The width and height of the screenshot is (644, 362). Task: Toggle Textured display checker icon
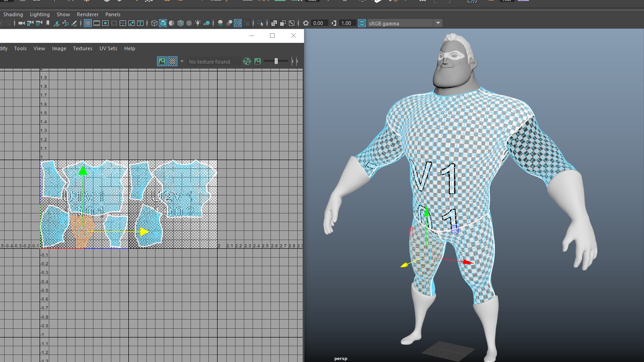point(189,23)
